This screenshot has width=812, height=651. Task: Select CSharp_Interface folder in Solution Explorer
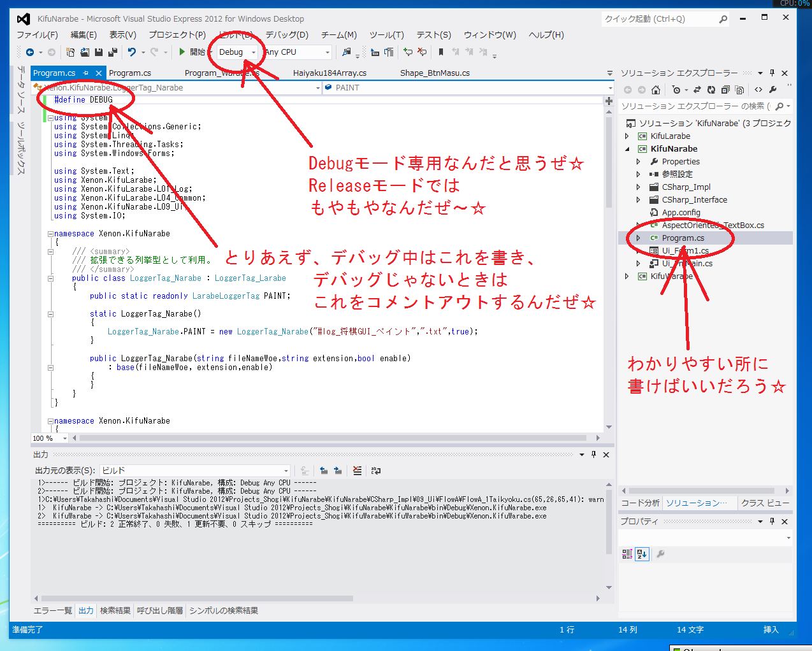click(x=694, y=200)
